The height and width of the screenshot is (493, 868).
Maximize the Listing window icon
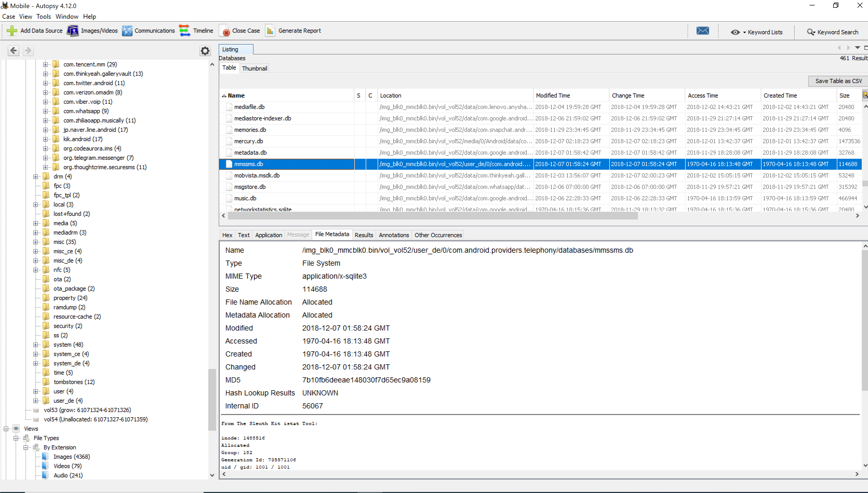866,48
